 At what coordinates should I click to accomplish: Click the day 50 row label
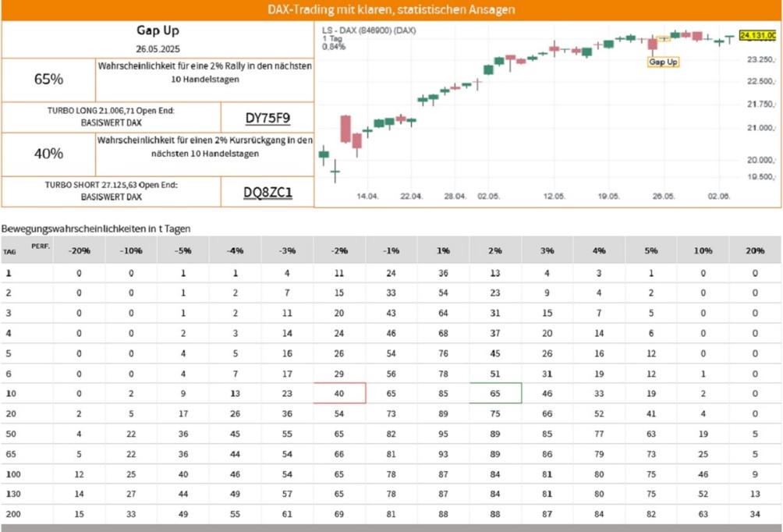point(11,434)
